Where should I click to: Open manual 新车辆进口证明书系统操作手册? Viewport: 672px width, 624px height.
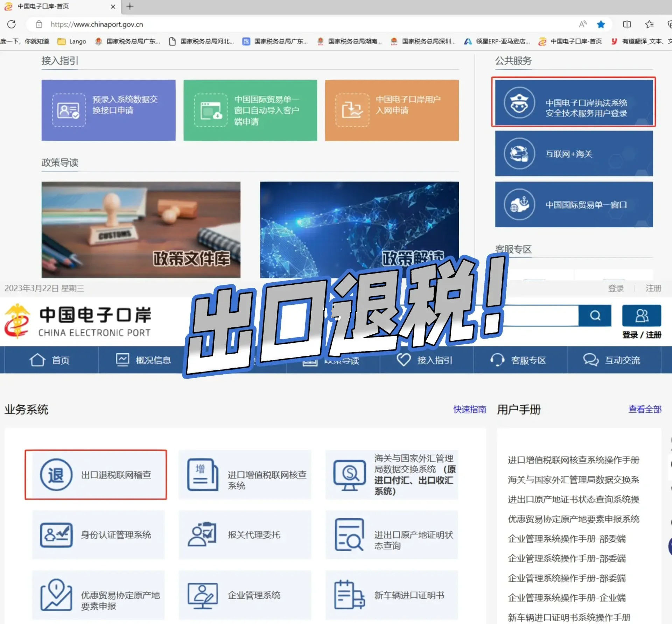569,617
